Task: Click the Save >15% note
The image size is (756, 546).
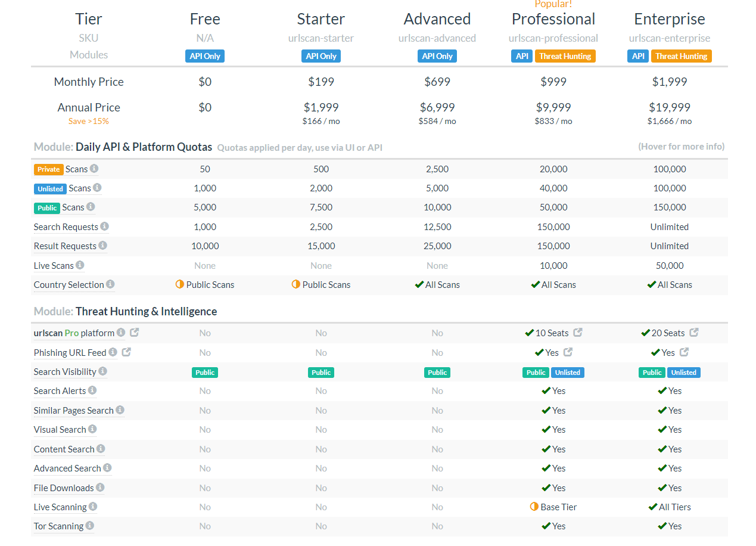Action: [89, 121]
